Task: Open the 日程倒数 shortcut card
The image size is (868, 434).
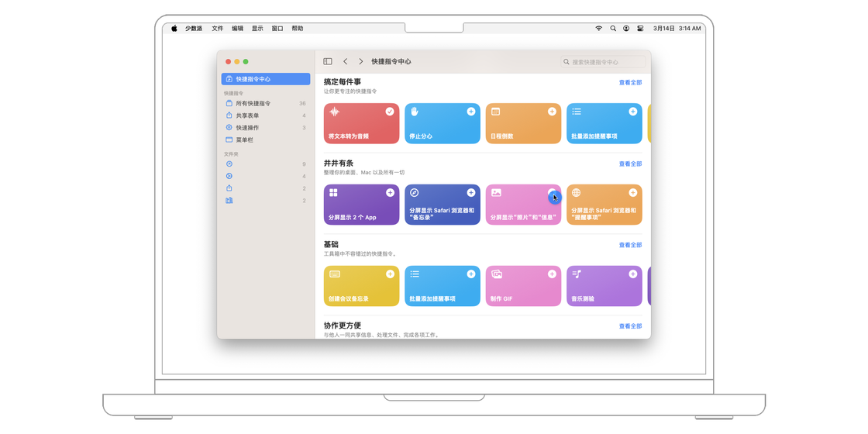Action: click(x=523, y=123)
